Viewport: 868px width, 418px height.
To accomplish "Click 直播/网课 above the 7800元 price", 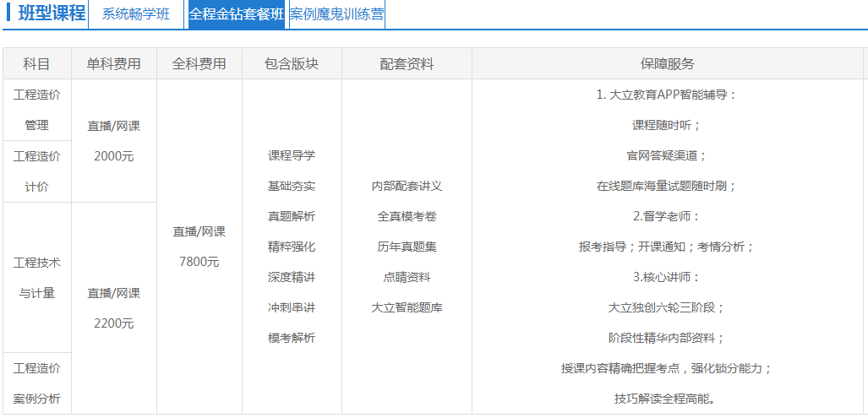I will [x=199, y=231].
